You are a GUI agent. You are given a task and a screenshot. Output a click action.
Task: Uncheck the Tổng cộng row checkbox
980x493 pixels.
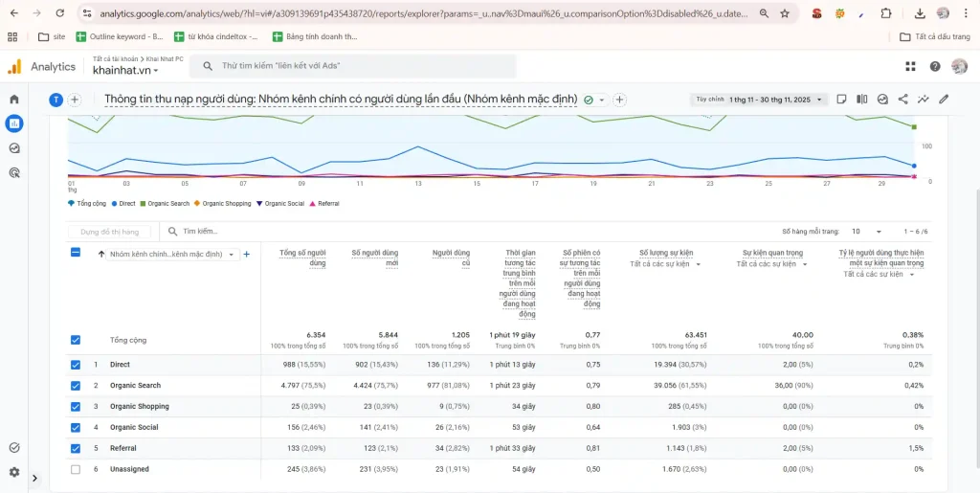pyautogui.click(x=76, y=340)
